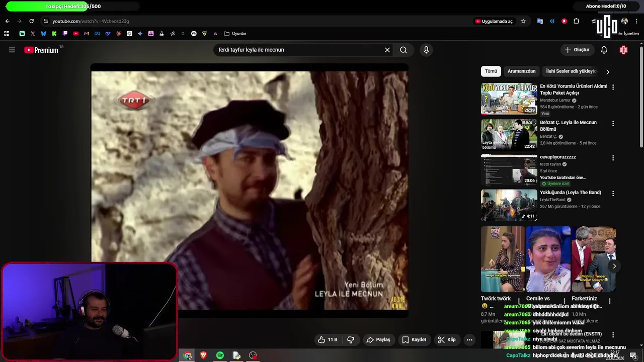Clear the search box with the X
Image resolution: width=644 pixels, height=362 pixels.
[x=387, y=50]
